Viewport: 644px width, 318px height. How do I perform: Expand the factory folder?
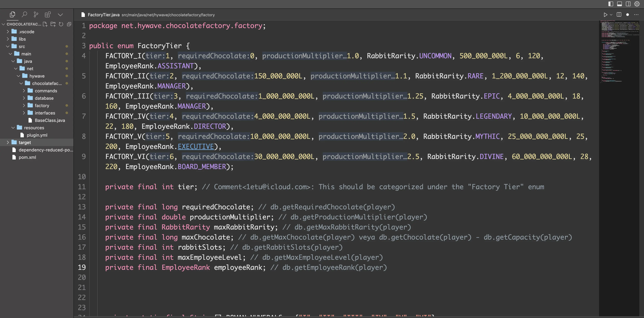tap(24, 105)
